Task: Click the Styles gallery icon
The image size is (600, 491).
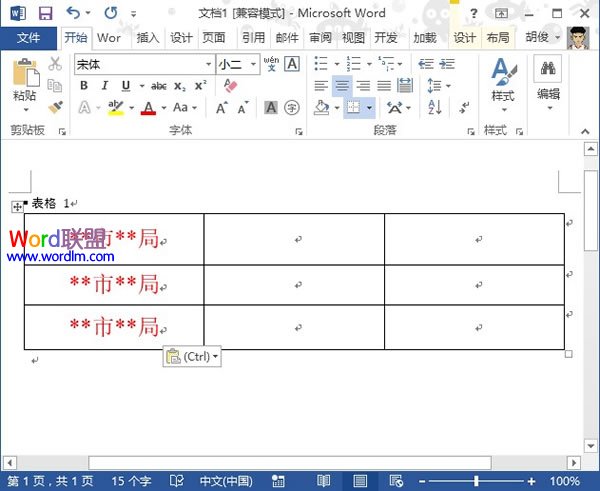Action: 503,80
